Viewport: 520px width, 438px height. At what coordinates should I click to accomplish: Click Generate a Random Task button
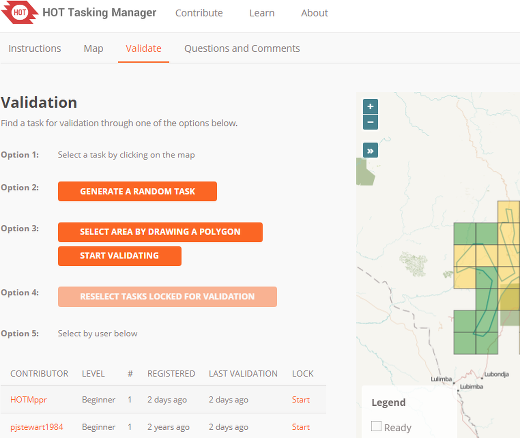137,191
